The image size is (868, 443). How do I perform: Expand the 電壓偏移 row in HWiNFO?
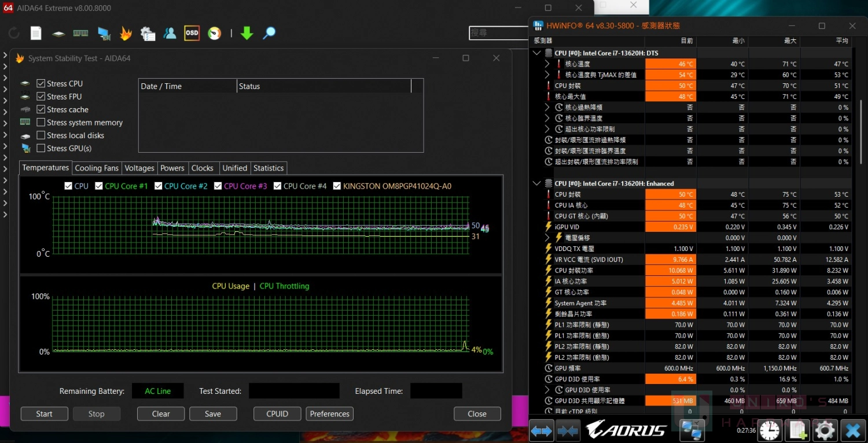[x=547, y=238]
